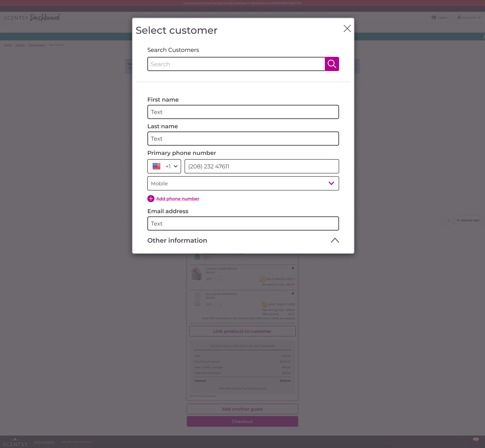Go to Orders breadcrumb
Image resolution: width=485 pixels, height=448 pixels.
coord(20,45)
